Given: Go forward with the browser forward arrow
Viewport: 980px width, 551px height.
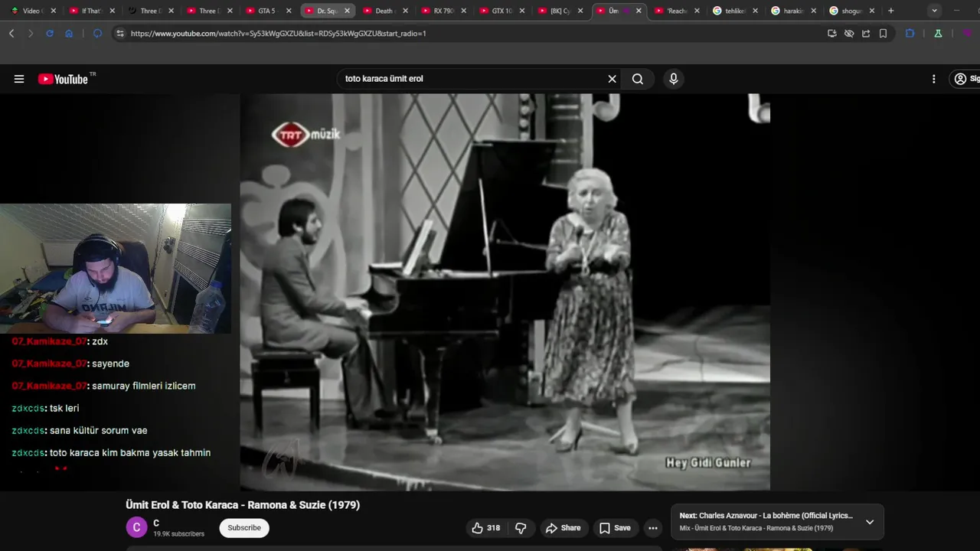Looking at the screenshot, I should point(31,34).
